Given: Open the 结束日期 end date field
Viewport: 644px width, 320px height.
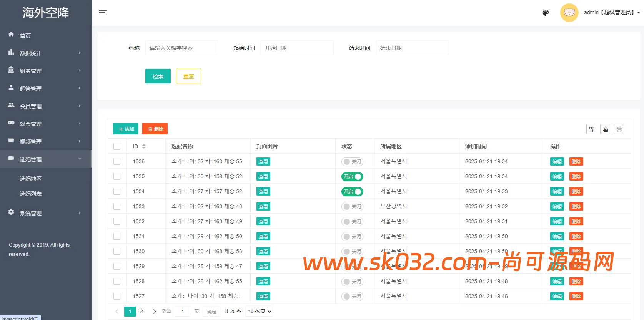Looking at the screenshot, I should pyautogui.click(x=413, y=48).
